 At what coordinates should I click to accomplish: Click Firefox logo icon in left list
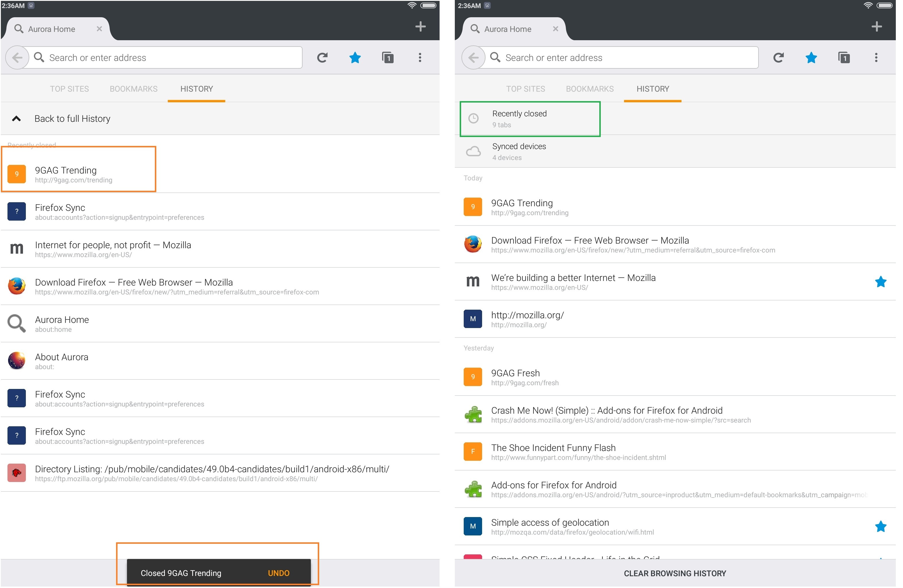(x=17, y=286)
